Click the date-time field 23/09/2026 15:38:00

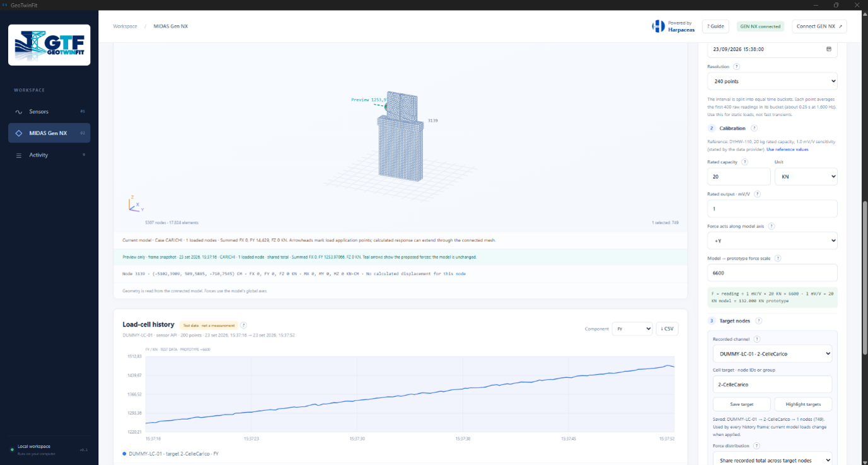point(772,49)
